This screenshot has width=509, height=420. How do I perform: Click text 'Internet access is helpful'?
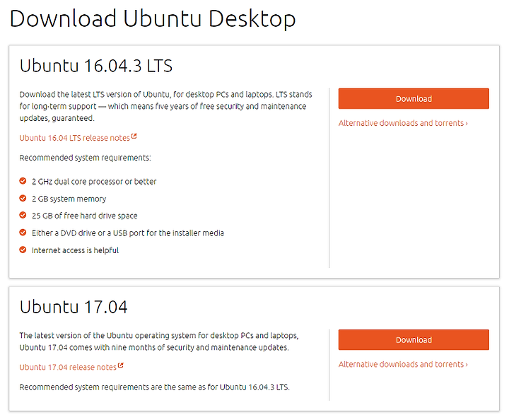point(75,250)
